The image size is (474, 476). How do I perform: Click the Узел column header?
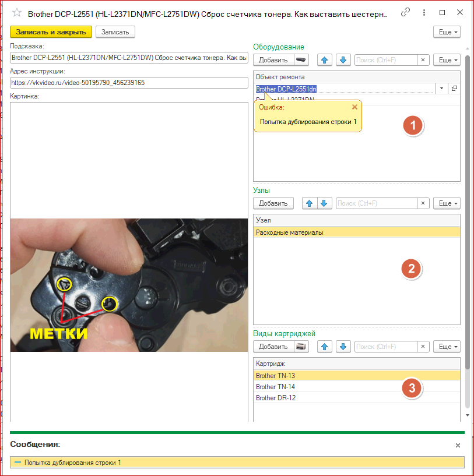pyautogui.click(x=357, y=220)
